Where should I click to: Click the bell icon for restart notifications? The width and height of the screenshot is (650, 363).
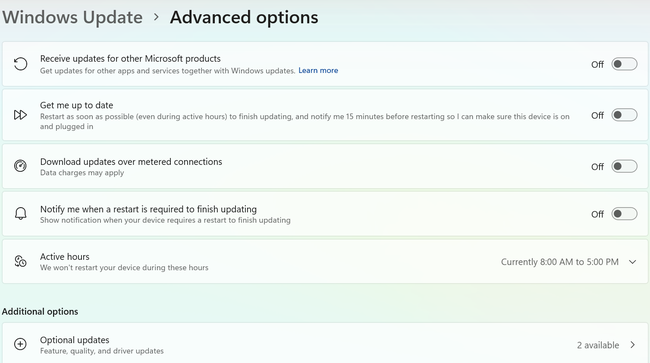pyautogui.click(x=20, y=213)
